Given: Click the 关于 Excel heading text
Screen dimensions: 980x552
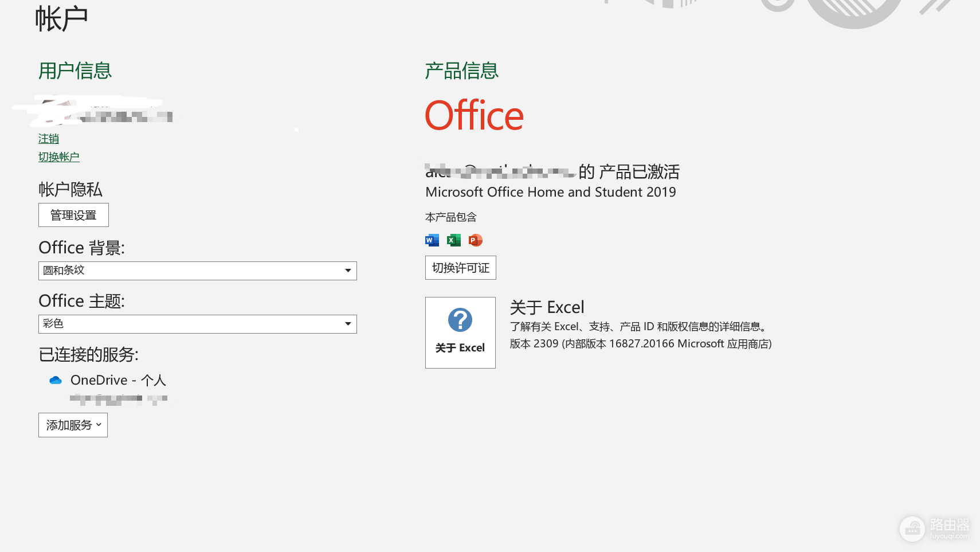Looking at the screenshot, I should (547, 307).
